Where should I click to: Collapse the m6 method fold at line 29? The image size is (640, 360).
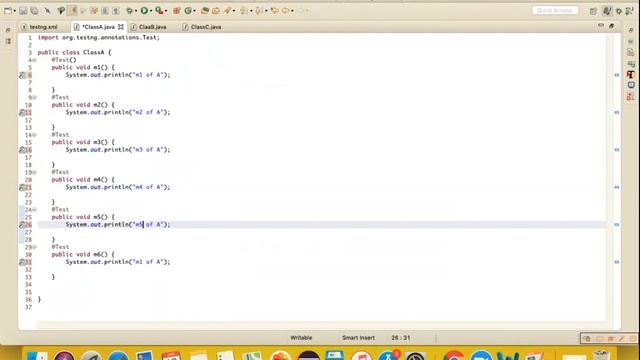pos(35,247)
